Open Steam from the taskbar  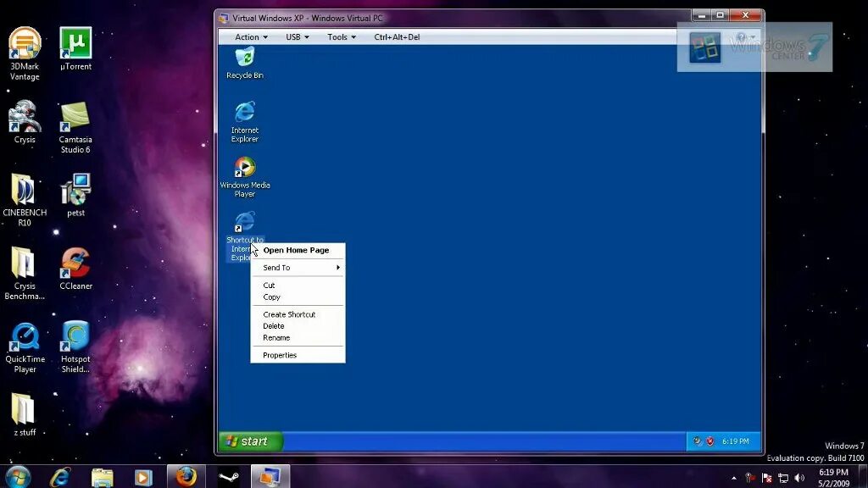coord(228,476)
